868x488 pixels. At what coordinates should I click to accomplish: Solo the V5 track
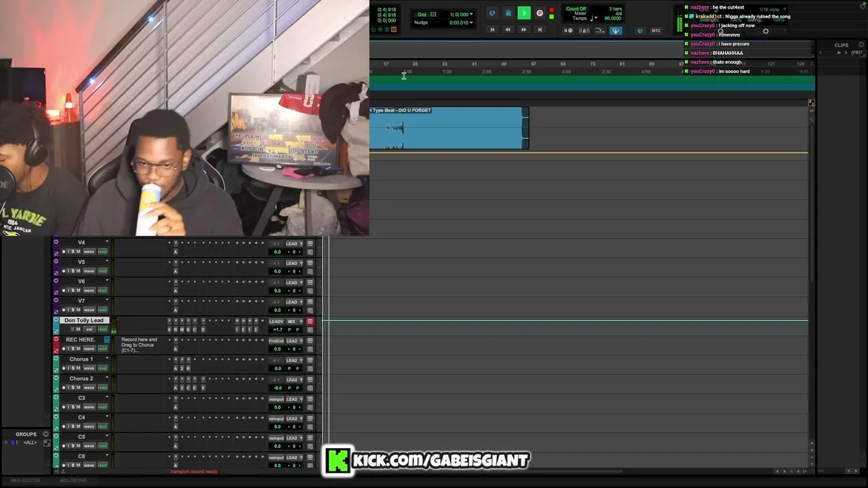[x=73, y=271]
